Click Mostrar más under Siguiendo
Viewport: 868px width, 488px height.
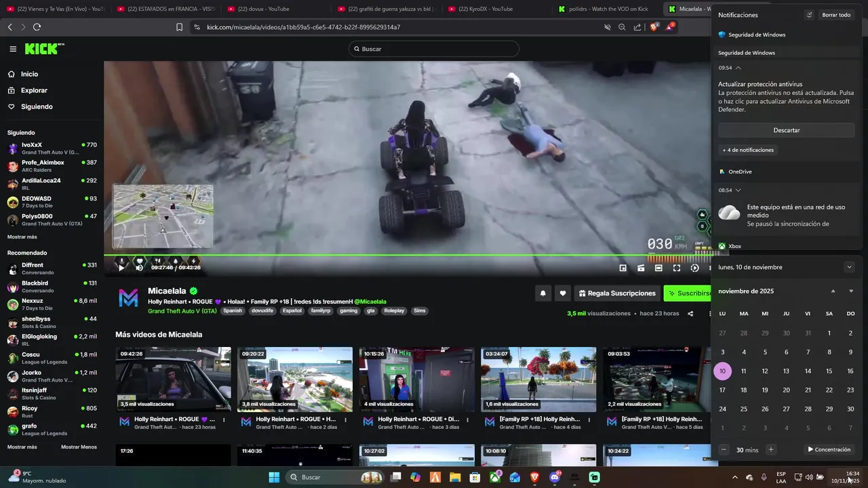pos(22,237)
